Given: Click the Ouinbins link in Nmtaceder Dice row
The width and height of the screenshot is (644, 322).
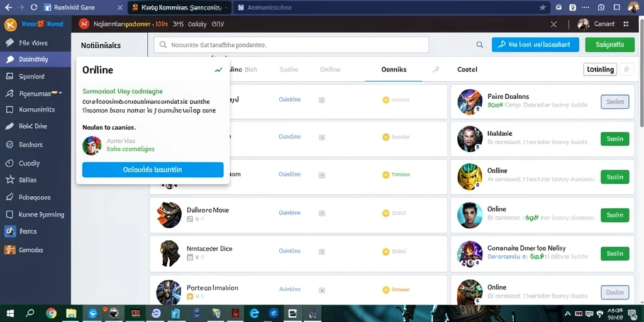Looking at the screenshot, I should point(289,250).
